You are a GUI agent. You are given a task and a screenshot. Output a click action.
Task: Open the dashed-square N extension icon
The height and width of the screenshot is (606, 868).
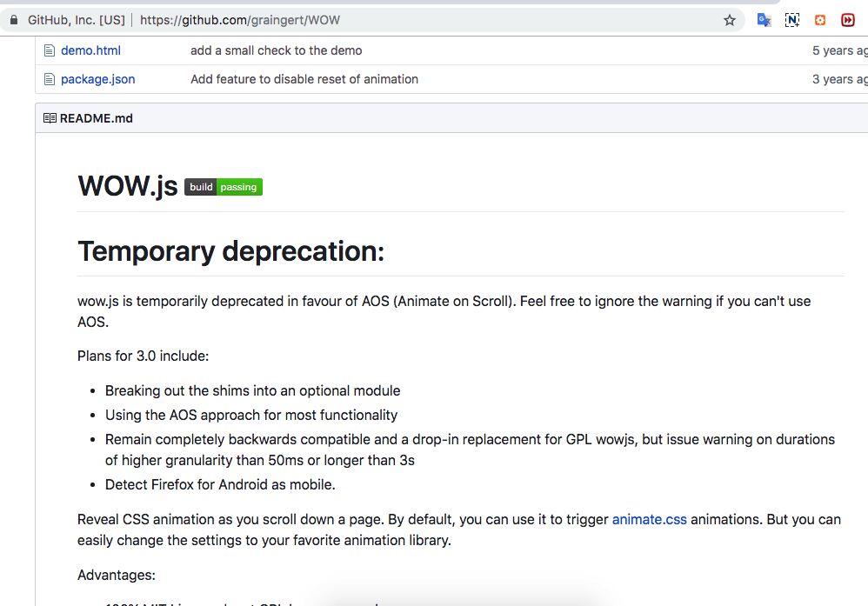pos(792,21)
